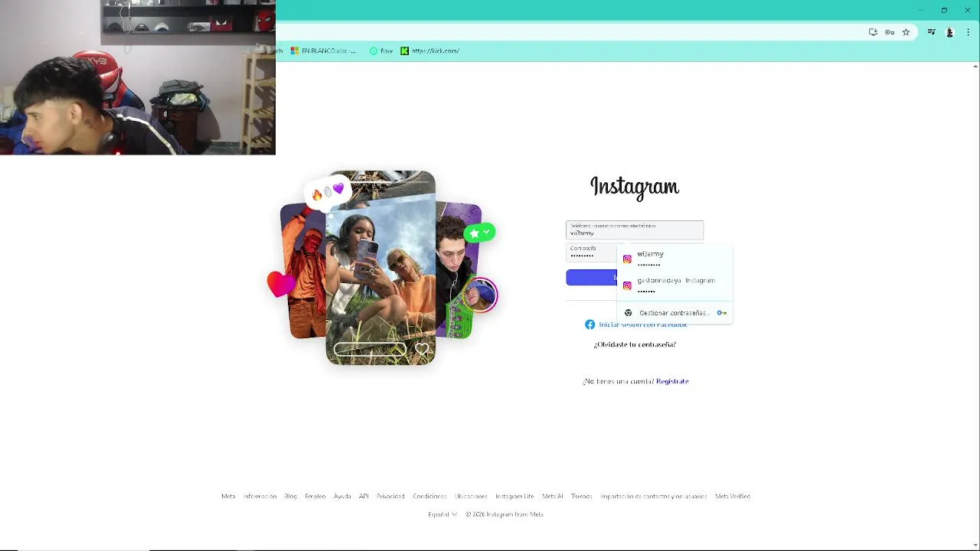Click the Instagram icon beside wi3army suggestion

coord(627,259)
